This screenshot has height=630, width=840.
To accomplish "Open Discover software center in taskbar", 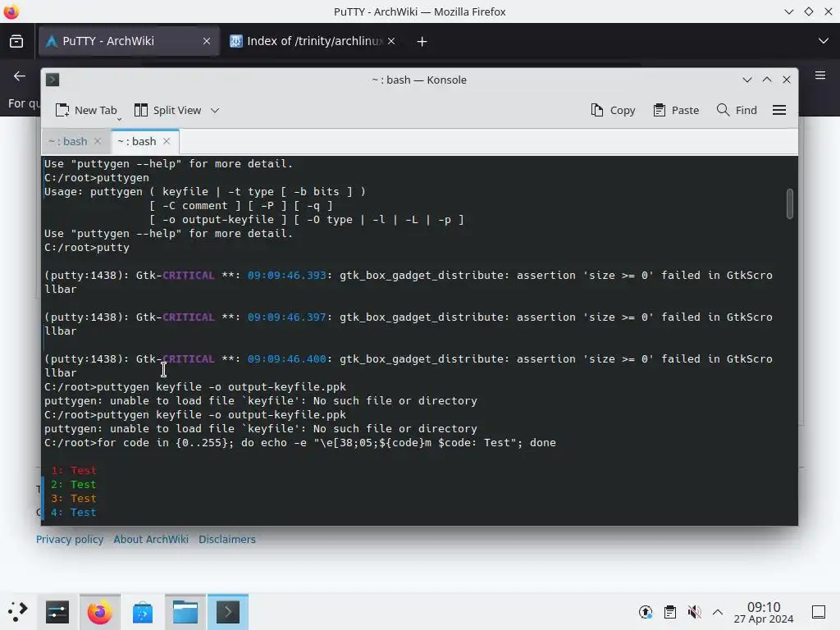I will [143, 612].
